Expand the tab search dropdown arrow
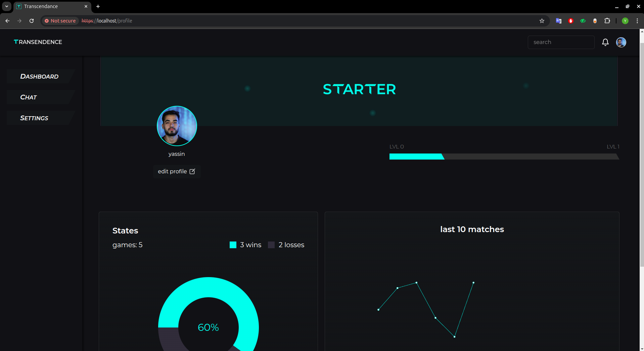The width and height of the screenshot is (644, 351). pos(6,6)
